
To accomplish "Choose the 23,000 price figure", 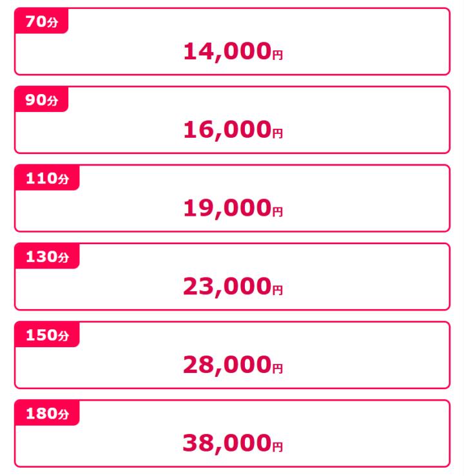I will click(x=226, y=287).
